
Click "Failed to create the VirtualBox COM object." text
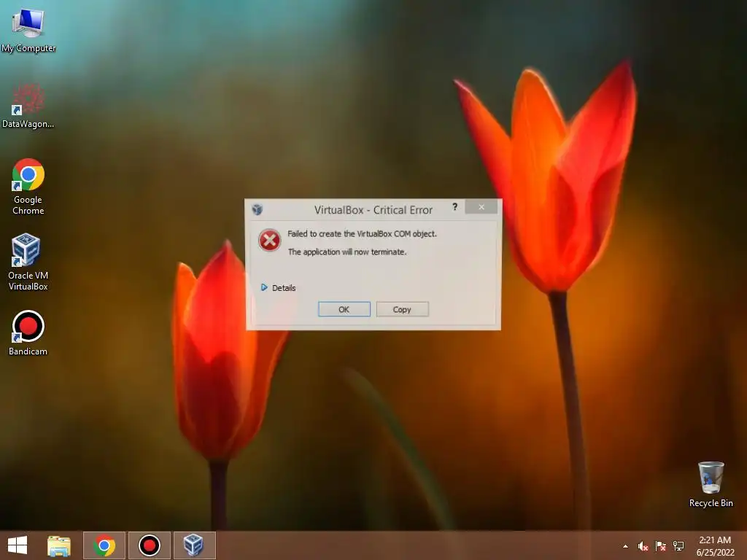click(362, 234)
